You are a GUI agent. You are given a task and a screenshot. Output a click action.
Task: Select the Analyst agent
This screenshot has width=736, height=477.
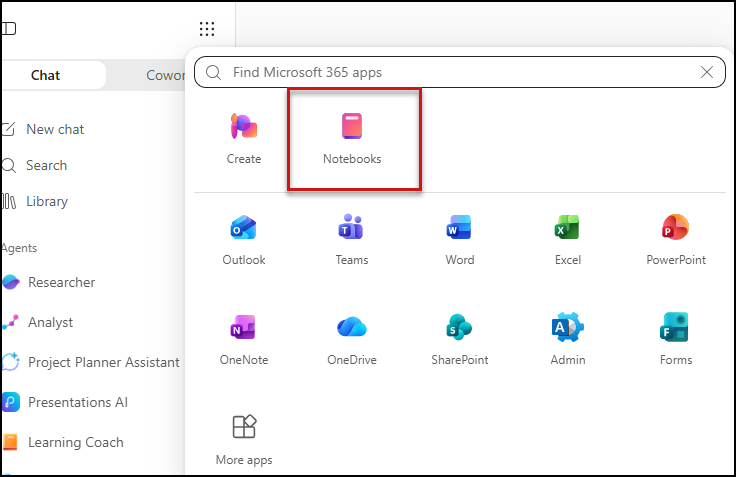[x=38, y=322]
